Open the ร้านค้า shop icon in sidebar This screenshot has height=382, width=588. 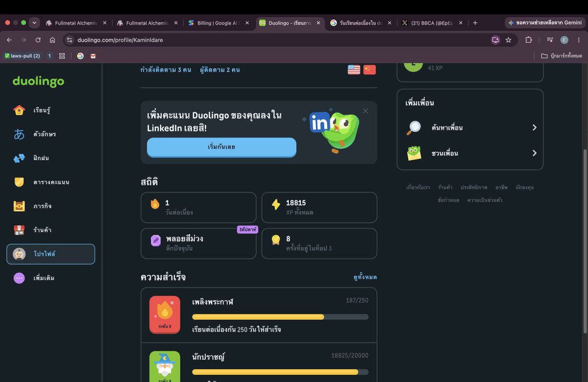(19, 230)
